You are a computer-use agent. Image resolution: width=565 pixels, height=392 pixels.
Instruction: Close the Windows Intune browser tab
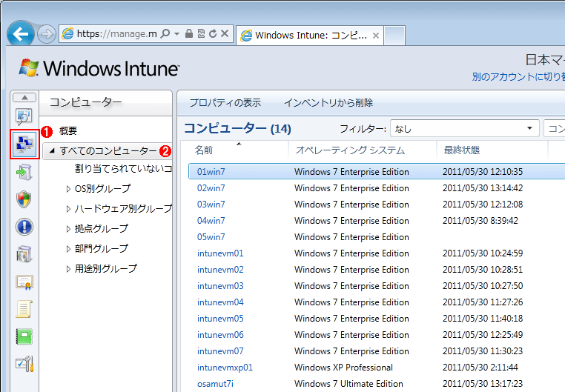tap(375, 36)
